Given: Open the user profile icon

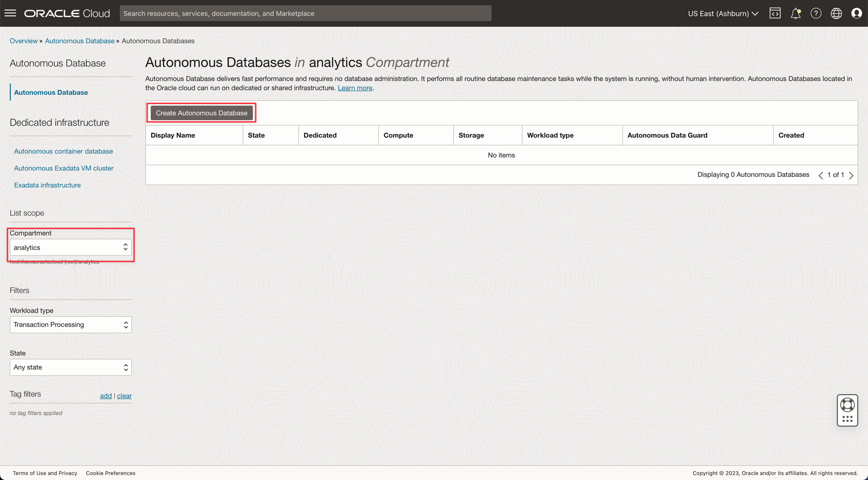Looking at the screenshot, I should coord(856,13).
